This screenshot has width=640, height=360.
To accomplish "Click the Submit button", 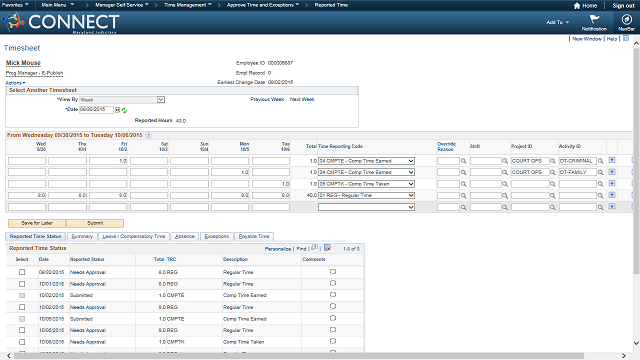I will pos(95,223).
